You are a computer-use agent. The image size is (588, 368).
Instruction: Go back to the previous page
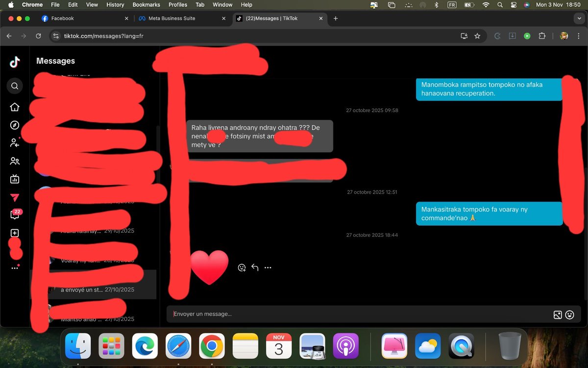(9, 36)
